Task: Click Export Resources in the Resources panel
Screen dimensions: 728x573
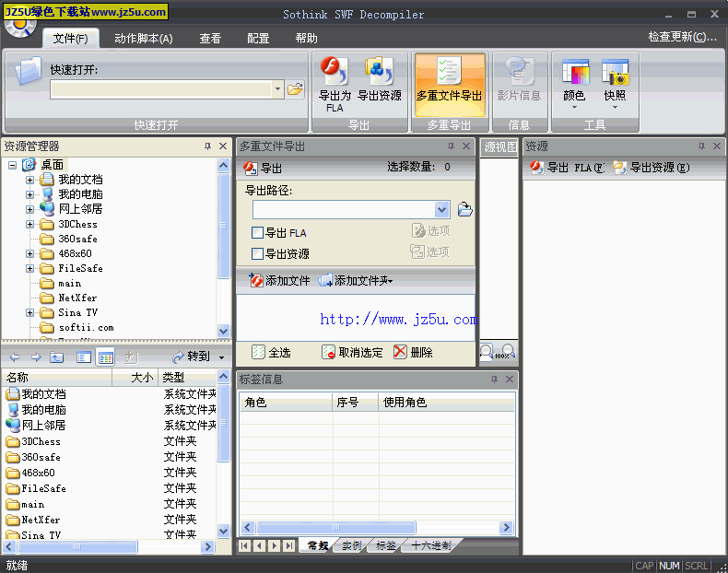Action: coord(652,168)
